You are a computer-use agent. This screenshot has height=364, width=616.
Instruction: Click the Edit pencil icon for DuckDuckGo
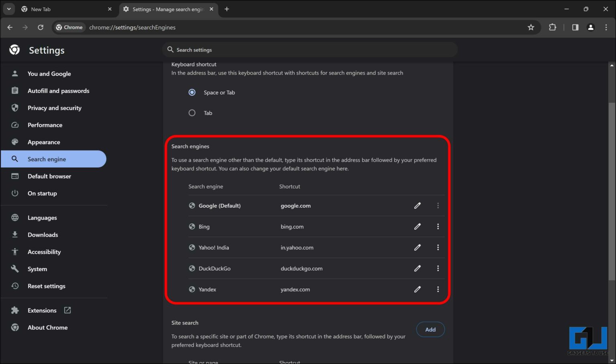[417, 268]
